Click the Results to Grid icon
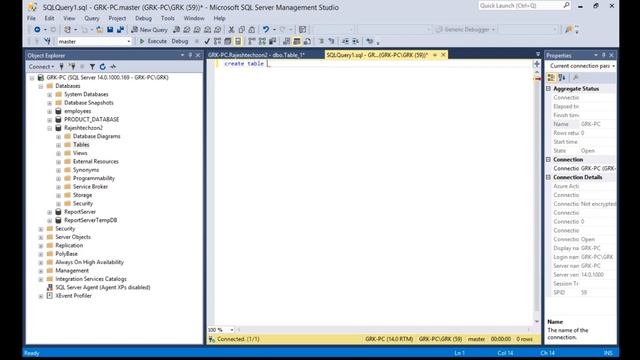 coord(297,41)
